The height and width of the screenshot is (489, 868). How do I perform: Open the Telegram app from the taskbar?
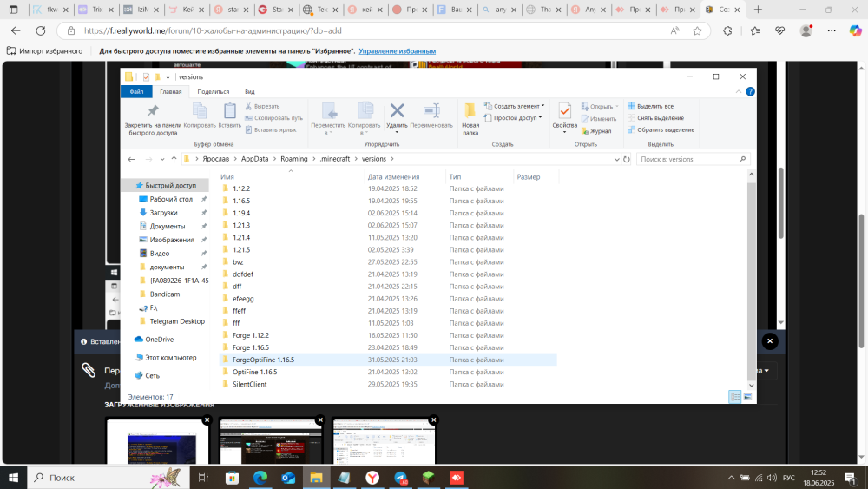(400, 478)
